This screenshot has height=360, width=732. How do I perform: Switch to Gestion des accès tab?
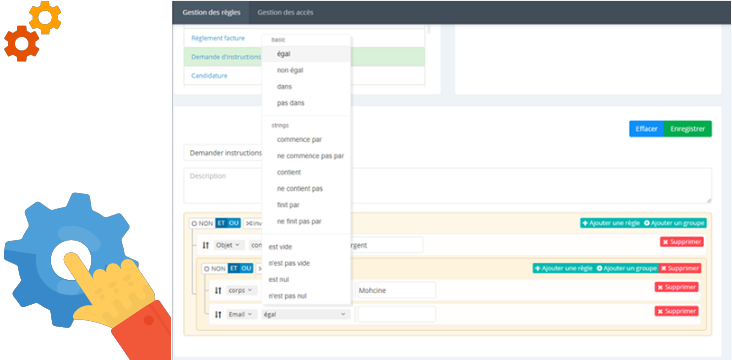[x=285, y=13]
